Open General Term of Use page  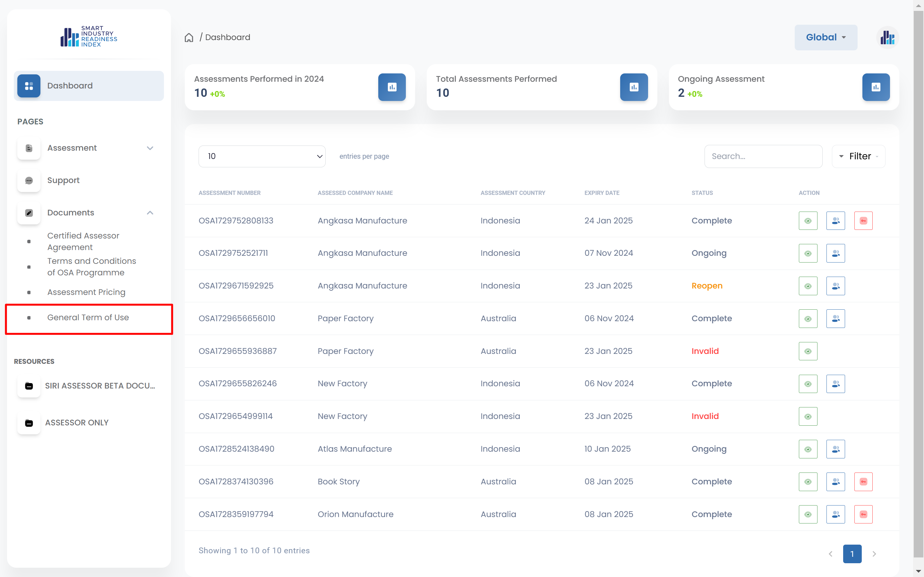(x=88, y=317)
